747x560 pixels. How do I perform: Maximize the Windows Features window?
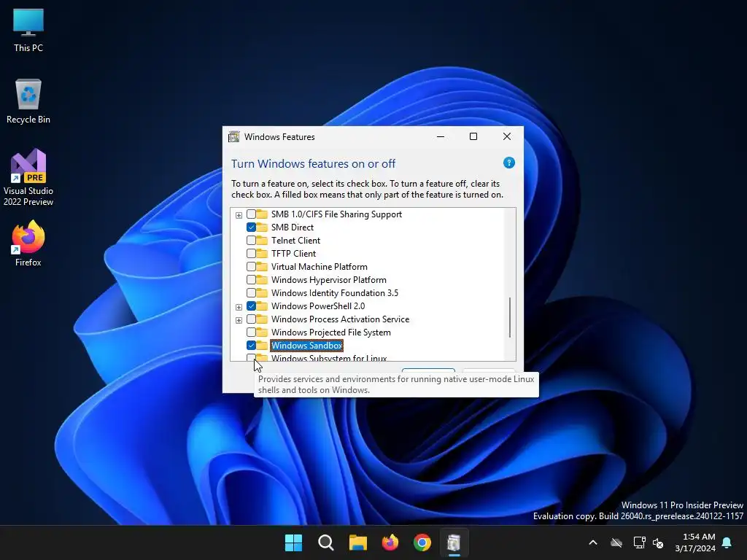pyautogui.click(x=473, y=136)
